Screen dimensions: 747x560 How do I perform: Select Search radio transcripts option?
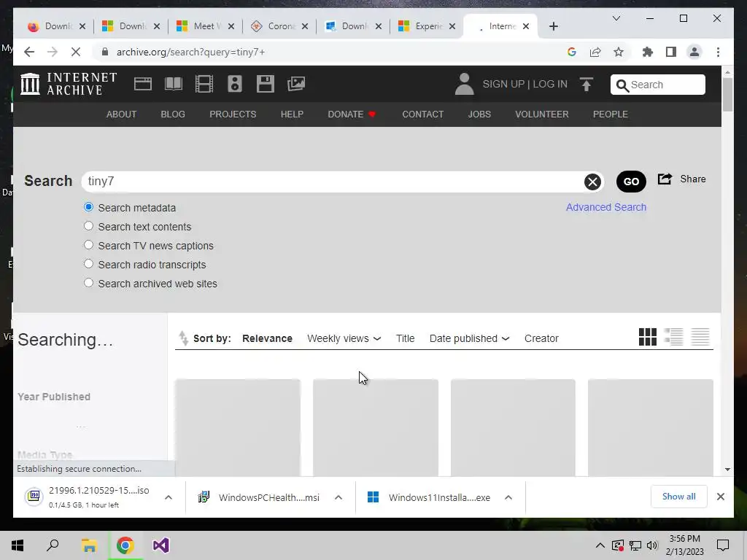click(x=88, y=264)
